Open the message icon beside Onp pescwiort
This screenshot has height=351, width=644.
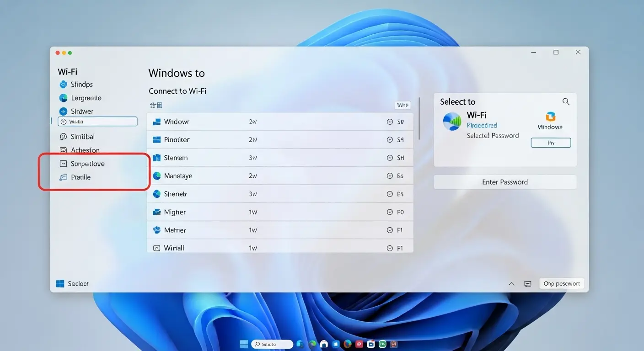[528, 284]
